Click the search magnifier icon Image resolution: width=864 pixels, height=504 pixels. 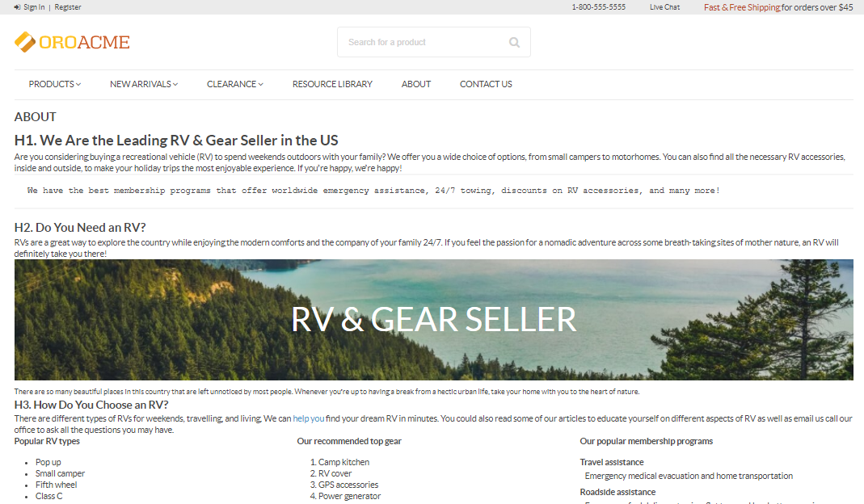pos(514,43)
